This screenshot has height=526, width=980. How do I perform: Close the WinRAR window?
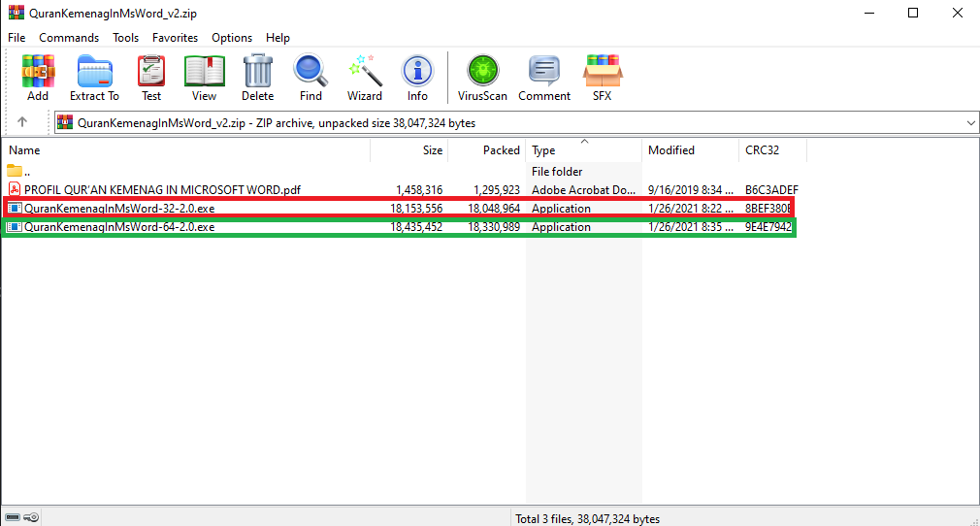pos(958,13)
